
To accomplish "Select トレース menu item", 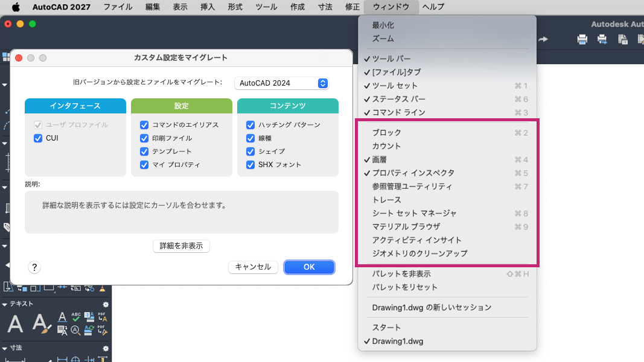I will point(447,200).
